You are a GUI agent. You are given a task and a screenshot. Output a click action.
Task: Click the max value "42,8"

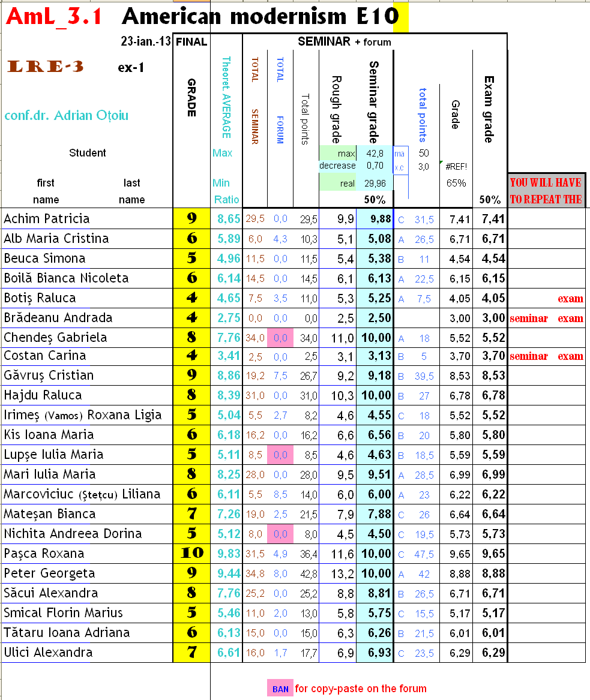[375, 154]
